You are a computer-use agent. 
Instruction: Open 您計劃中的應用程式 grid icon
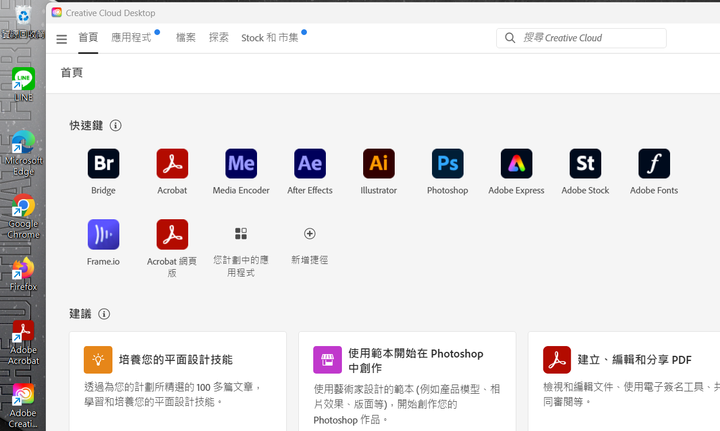[x=241, y=234]
